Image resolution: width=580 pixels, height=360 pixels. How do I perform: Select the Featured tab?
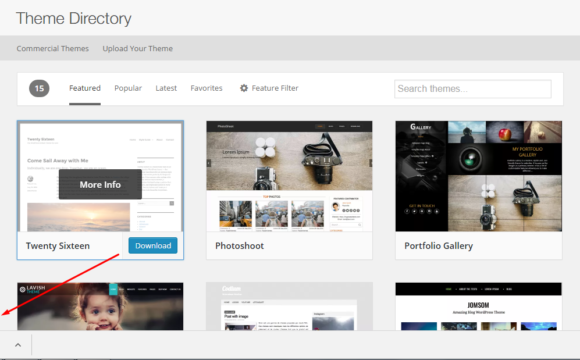(x=85, y=88)
